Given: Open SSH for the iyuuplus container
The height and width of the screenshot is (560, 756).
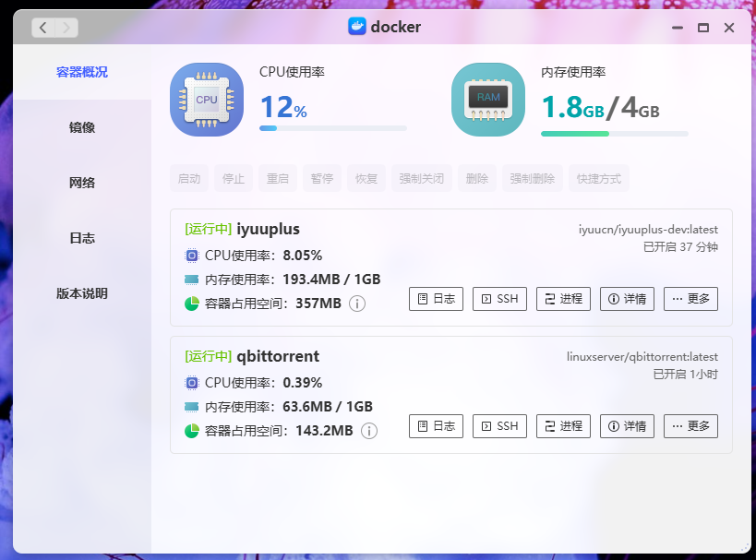Looking at the screenshot, I should click(499, 299).
